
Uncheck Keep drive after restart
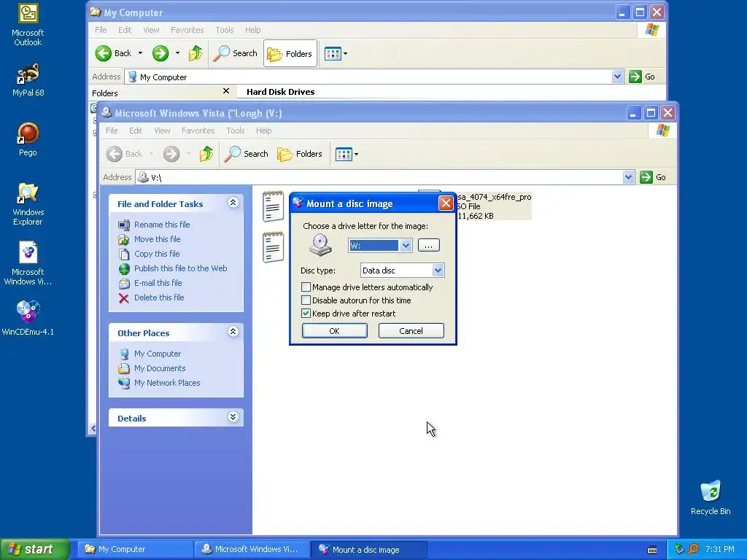click(306, 314)
